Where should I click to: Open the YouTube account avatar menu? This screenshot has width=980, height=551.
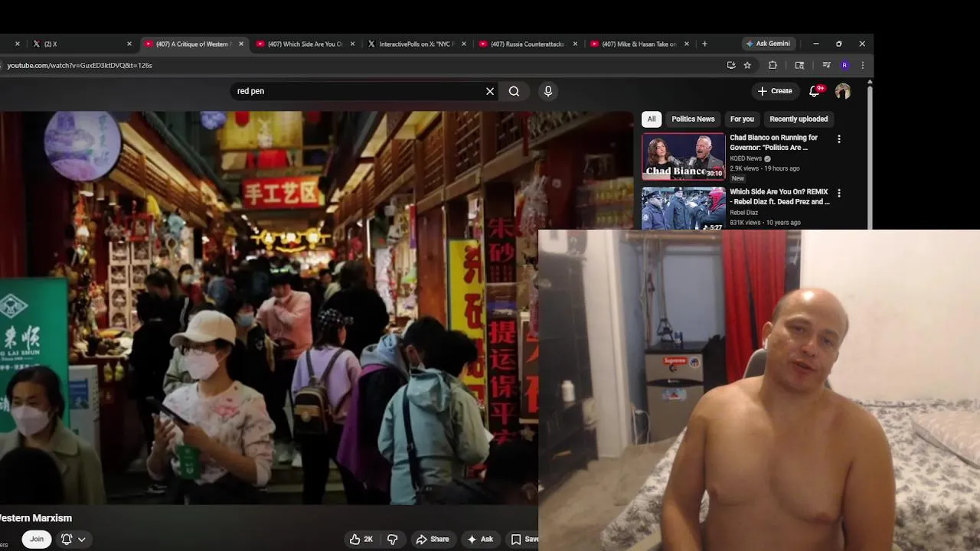(x=843, y=91)
